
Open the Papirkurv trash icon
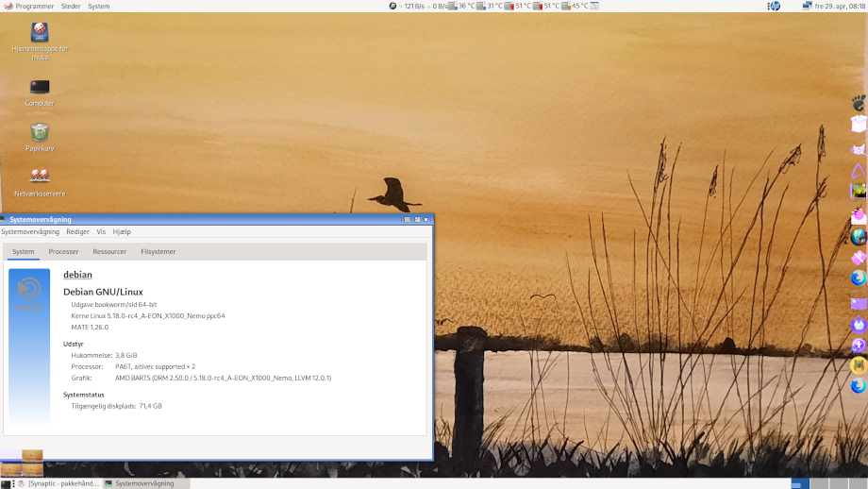coord(40,133)
